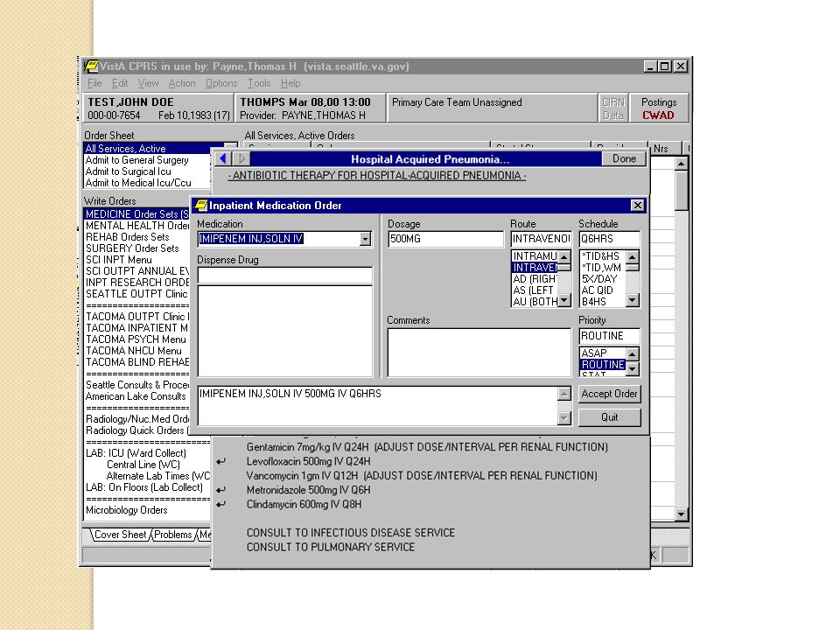This screenshot has height=630, width=840.
Task: Select Levofloxacin 500mg IV Q24H order
Action: (x=309, y=461)
